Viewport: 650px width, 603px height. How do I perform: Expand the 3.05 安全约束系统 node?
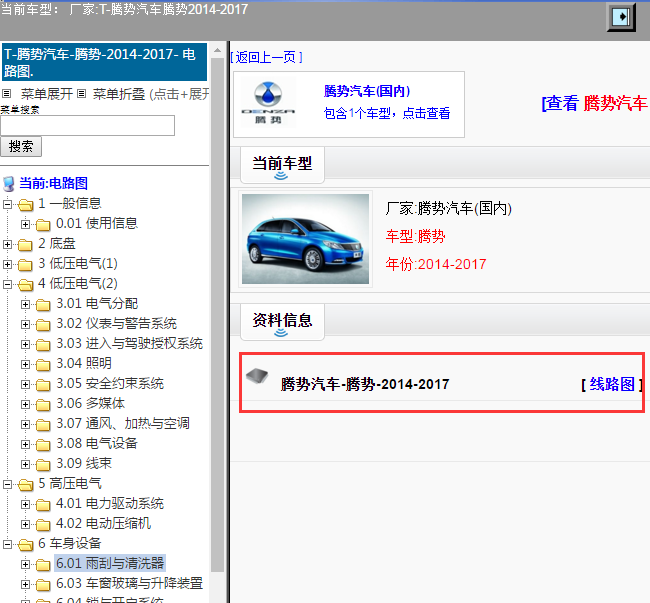click(x=25, y=384)
